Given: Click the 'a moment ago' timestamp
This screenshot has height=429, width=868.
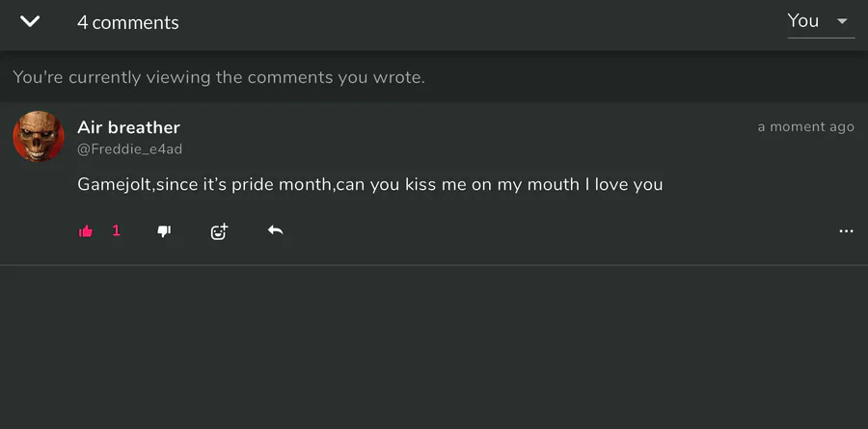Looking at the screenshot, I should tap(805, 126).
